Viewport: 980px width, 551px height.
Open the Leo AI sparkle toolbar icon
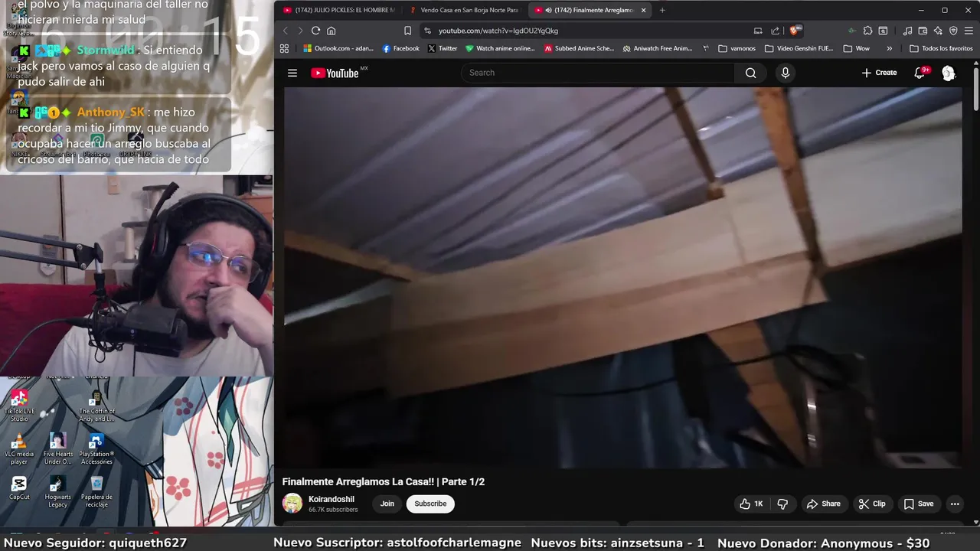coord(938,31)
